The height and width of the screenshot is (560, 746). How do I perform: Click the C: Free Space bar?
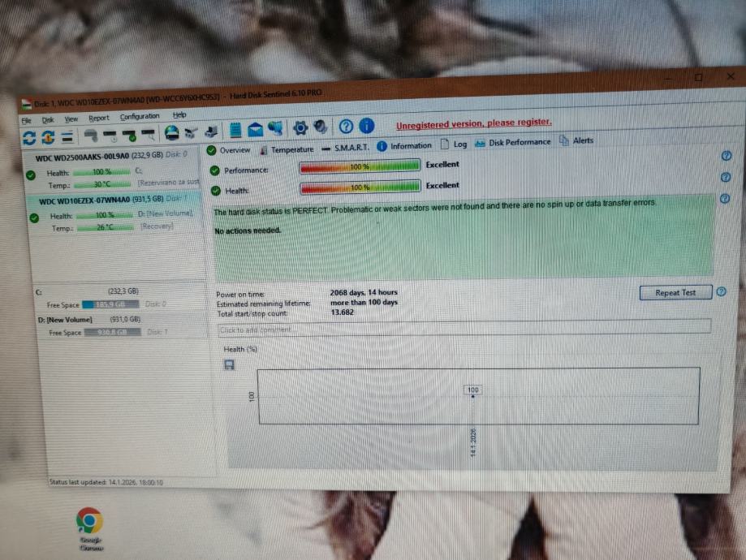110,304
